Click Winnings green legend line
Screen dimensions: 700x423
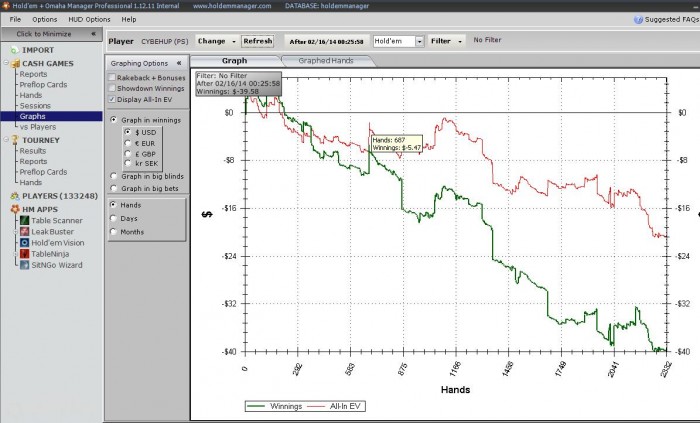(x=256, y=406)
